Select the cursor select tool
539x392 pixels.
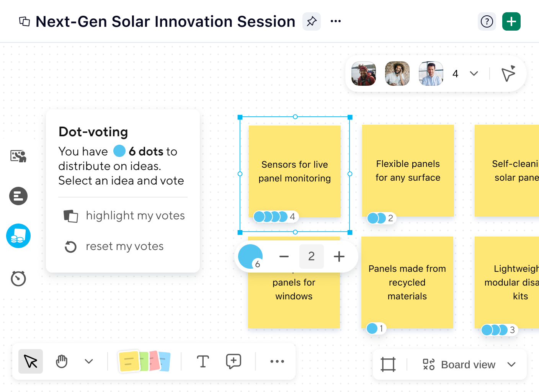[x=30, y=361]
